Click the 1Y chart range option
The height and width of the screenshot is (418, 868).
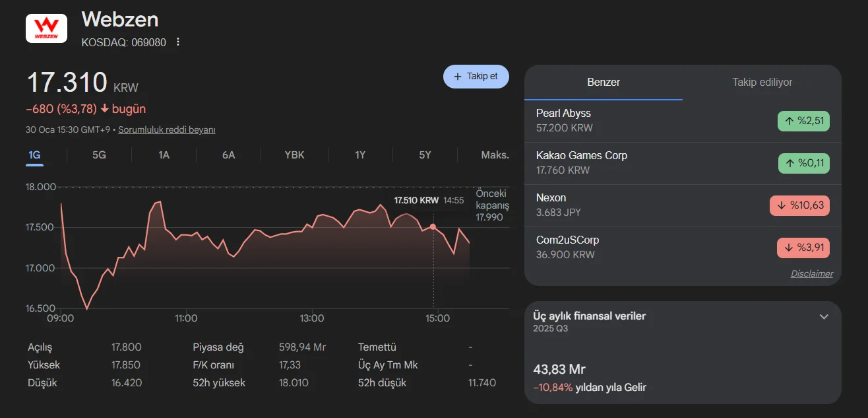[360, 155]
